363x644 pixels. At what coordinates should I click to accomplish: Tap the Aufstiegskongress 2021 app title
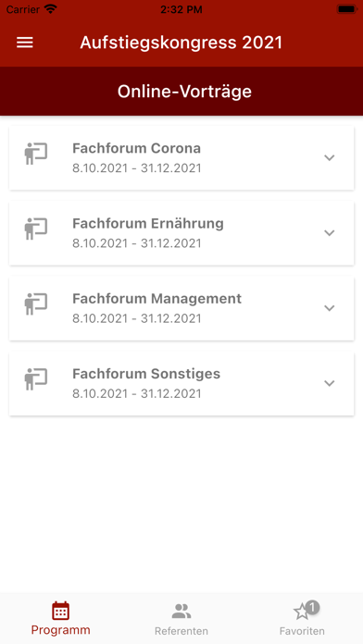tap(181, 43)
